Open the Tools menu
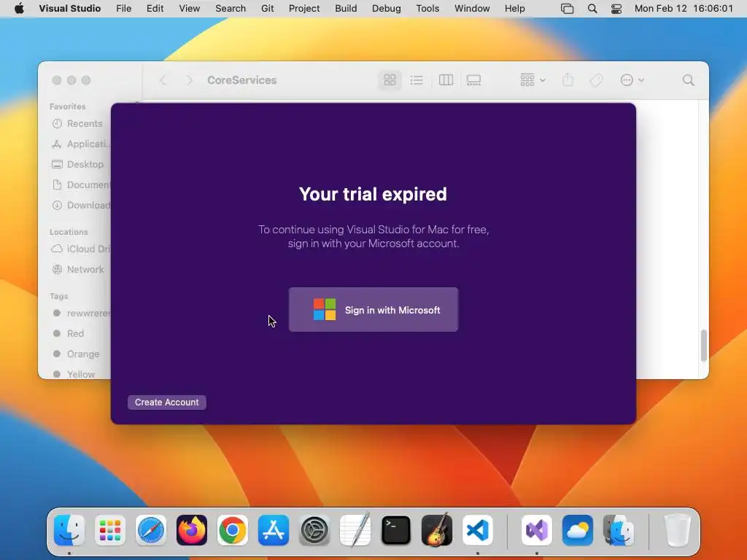The width and height of the screenshot is (747, 560). (427, 9)
